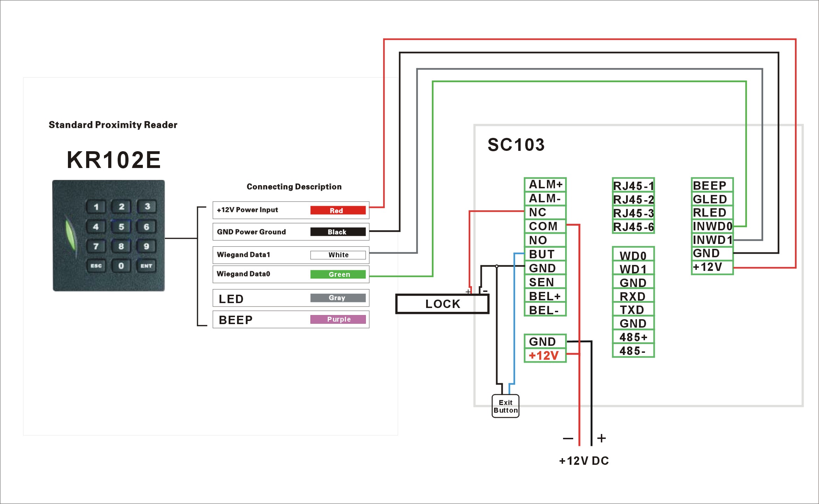The width and height of the screenshot is (819, 504).
Task: Click the RJ45-1 terminal
Action: [x=633, y=185]
